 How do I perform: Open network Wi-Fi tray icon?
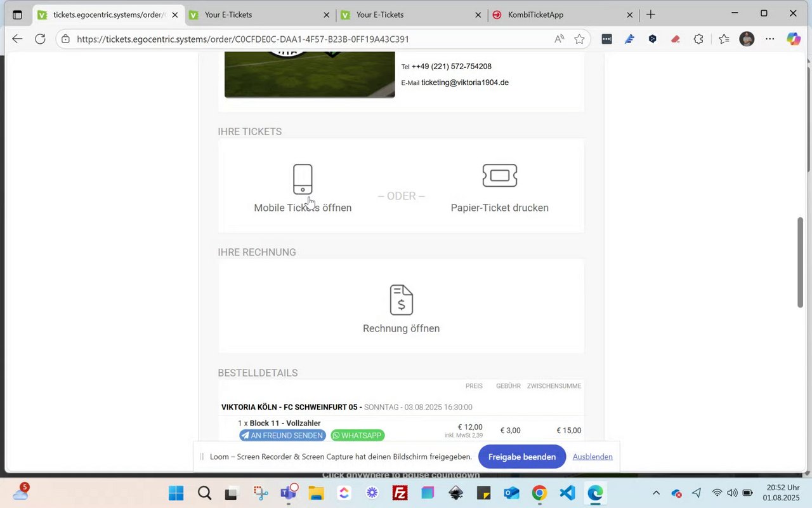coord(717,493)
